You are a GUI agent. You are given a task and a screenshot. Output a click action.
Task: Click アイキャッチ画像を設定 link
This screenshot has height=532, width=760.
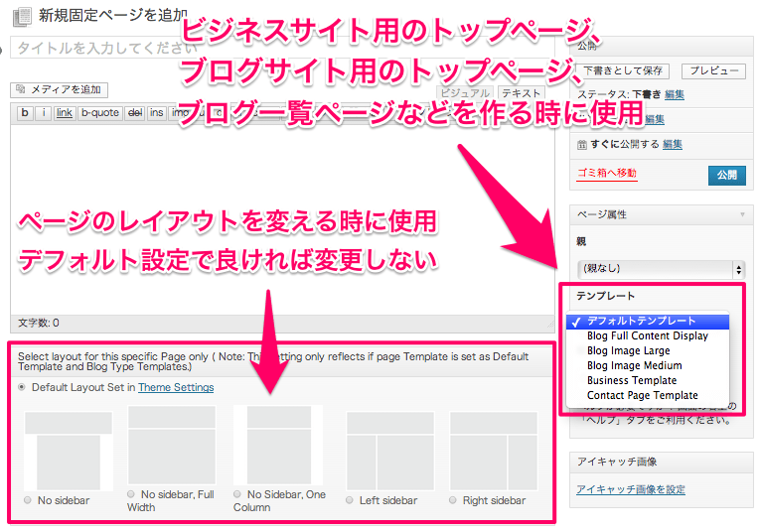pyautogui.click(x=631, y=489)
